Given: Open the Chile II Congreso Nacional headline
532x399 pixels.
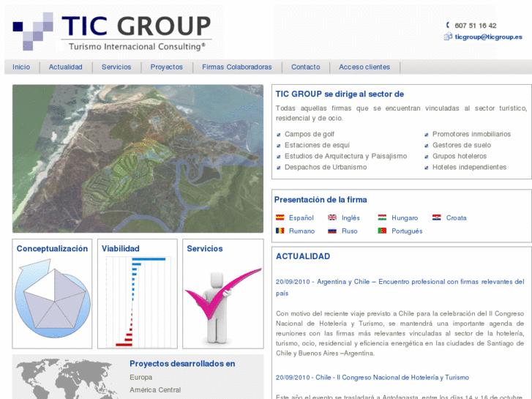Looking at the screenshot, I should coord(372,377).
